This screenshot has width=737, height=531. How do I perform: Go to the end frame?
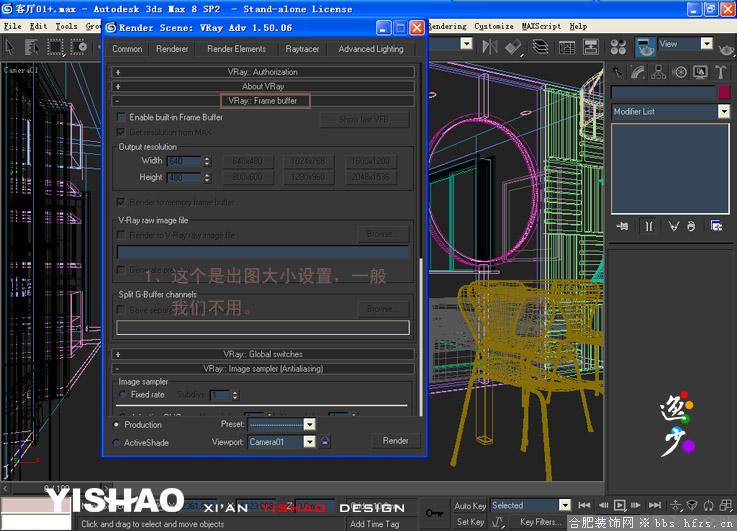tap(654, 505)
